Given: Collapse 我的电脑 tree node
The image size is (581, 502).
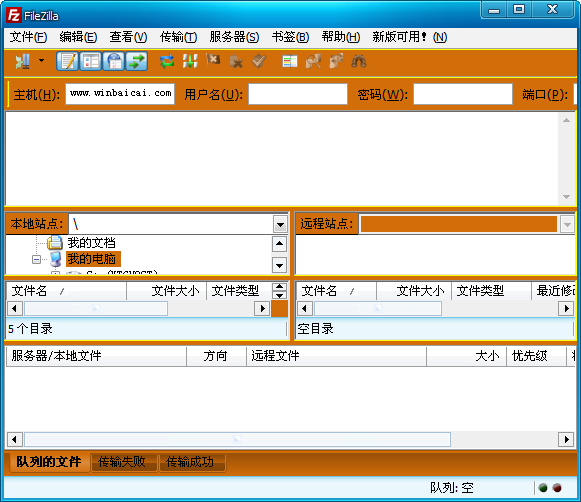Looking at the screenshot, I should [36, 259].
